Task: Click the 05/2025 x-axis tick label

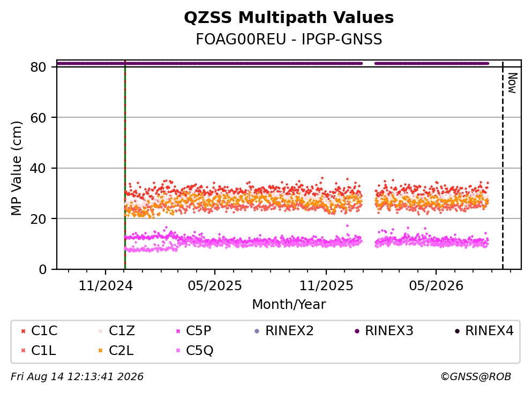Action: [215, 286]
